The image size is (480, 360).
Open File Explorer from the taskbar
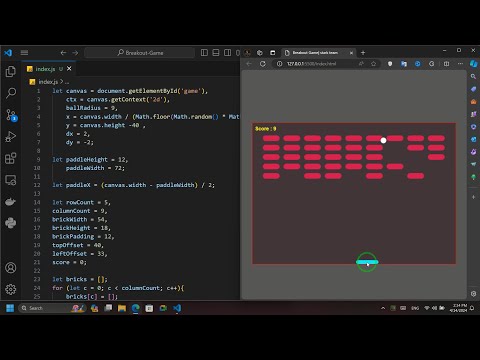point(122,308)
